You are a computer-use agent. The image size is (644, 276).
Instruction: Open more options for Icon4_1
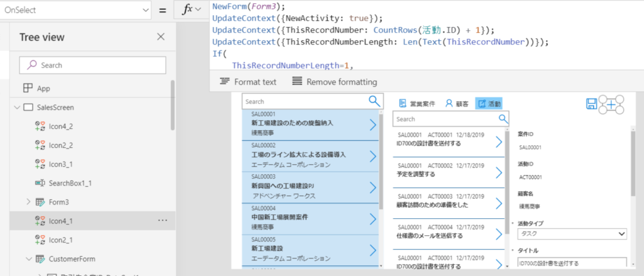(163, 221)
